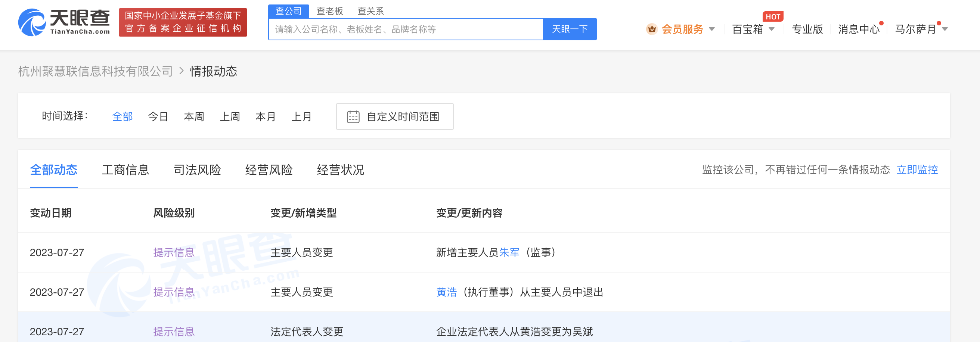Expand the 会员服务 dropdown arrow
Screen dimensions: 980x342
(712, 29)
